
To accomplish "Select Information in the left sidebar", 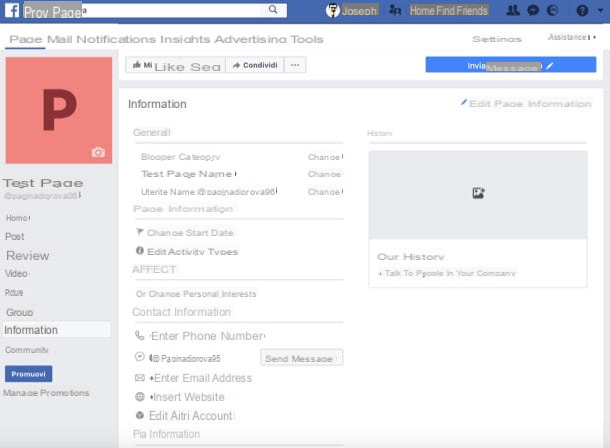I will pos(57,330).
